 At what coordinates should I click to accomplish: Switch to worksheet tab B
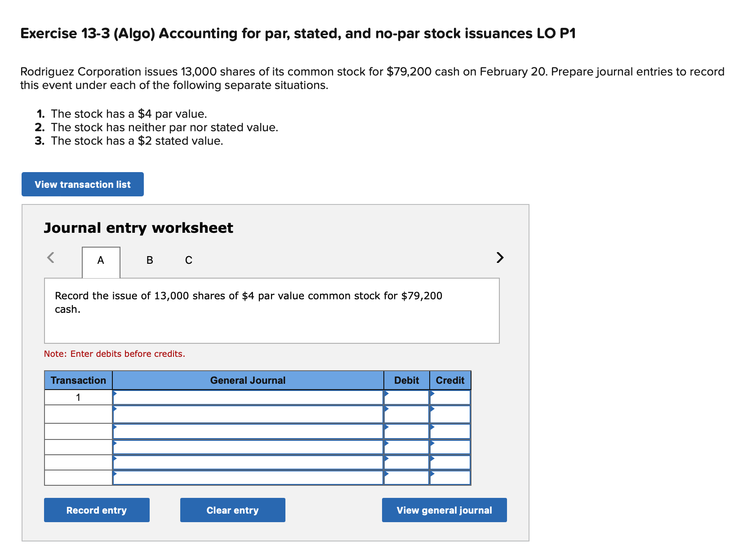click(149, 260)
